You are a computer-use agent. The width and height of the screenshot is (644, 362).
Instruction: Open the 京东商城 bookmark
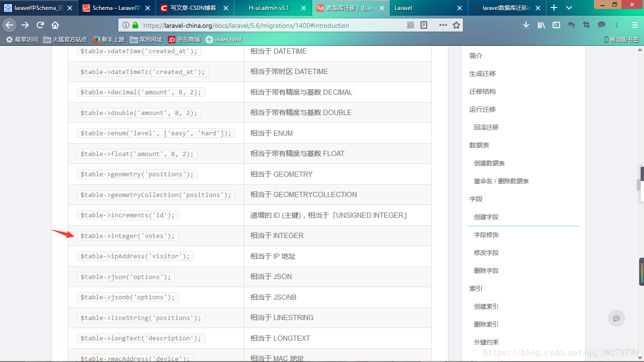(184, 40)
